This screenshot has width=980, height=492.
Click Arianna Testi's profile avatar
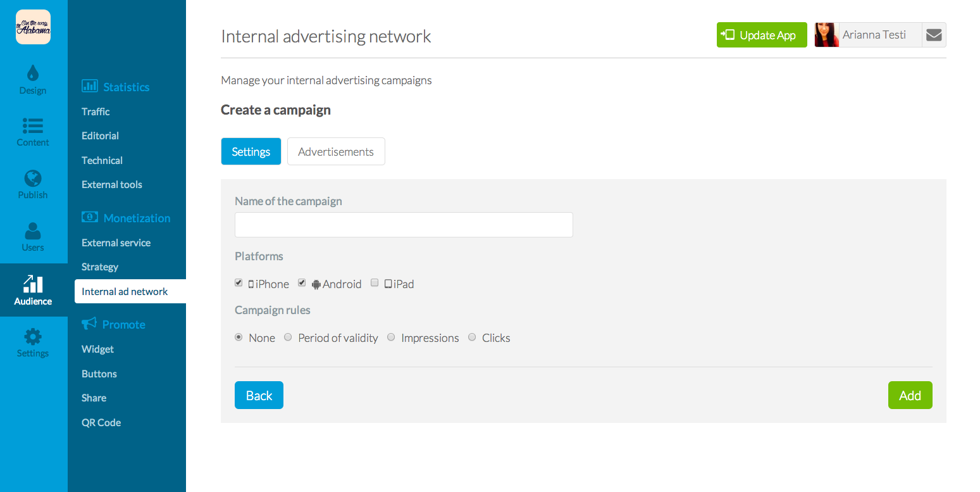(x=827, y=35)
